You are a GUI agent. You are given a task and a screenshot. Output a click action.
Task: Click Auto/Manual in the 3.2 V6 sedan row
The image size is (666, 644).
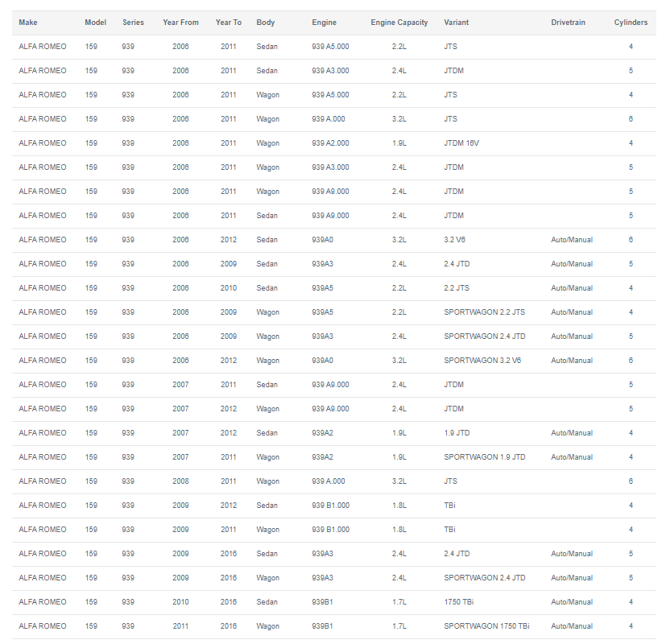[572, 240]
